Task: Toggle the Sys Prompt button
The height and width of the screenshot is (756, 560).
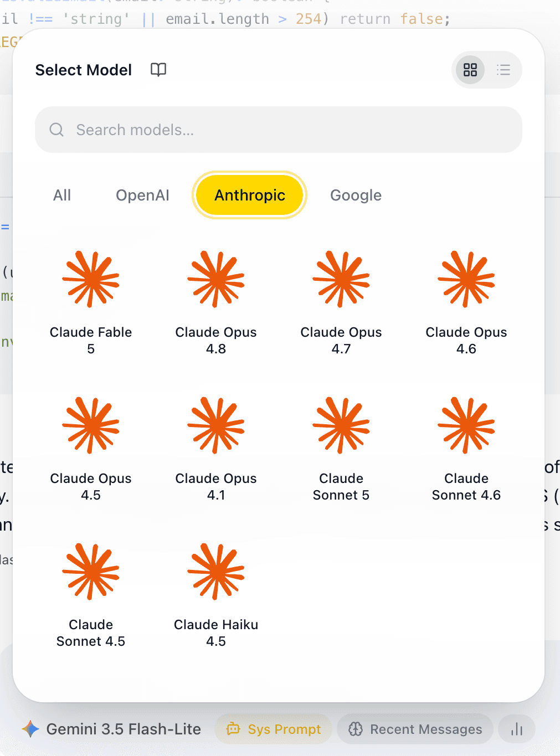Action: 274,729
